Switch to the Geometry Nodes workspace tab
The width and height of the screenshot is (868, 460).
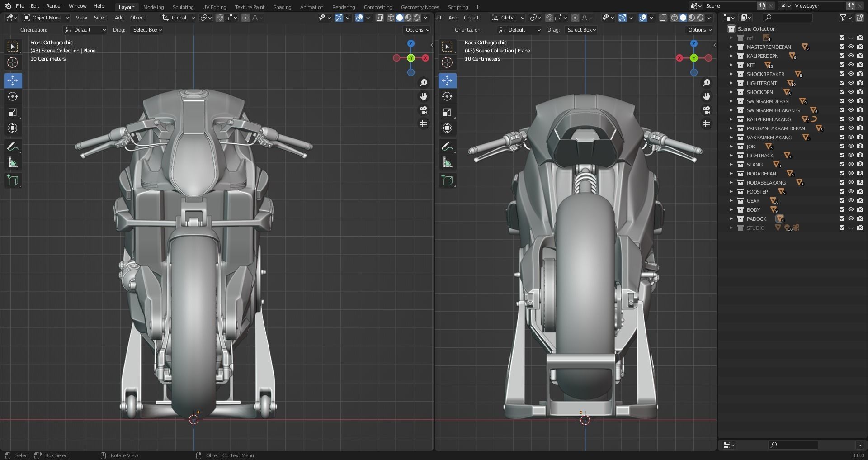point(420,7)
